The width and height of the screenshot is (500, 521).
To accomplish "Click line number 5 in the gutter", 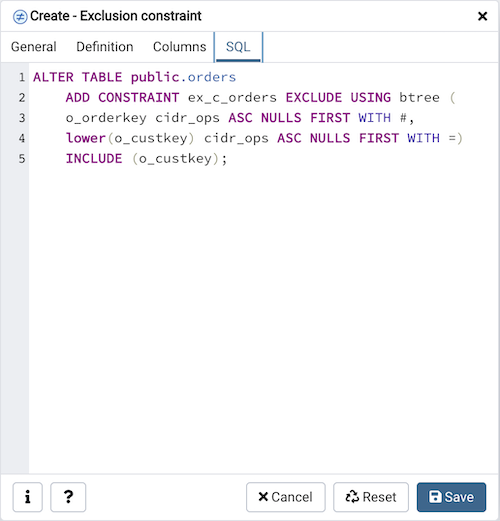I will [x=22, y=159].
